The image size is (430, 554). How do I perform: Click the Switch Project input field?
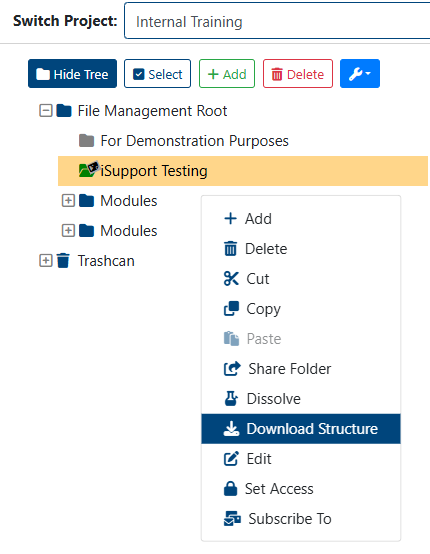click(277, 21)
